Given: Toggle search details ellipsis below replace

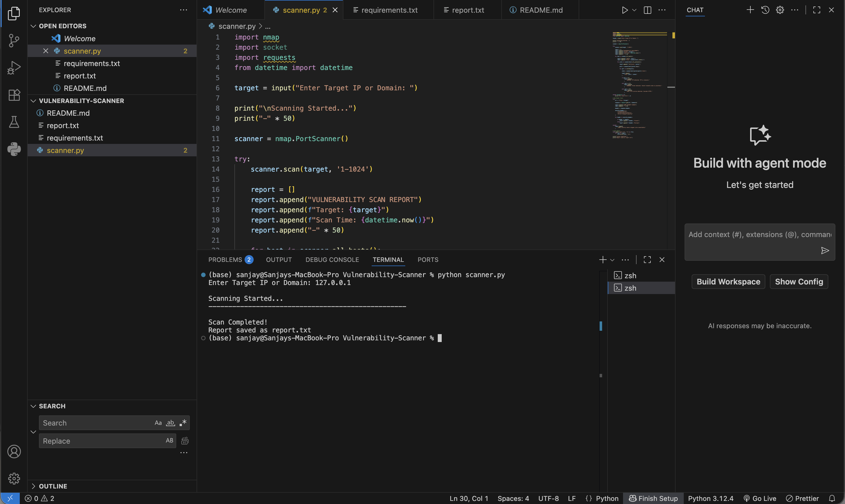Looking at the screenshot, I should point(184,453).
